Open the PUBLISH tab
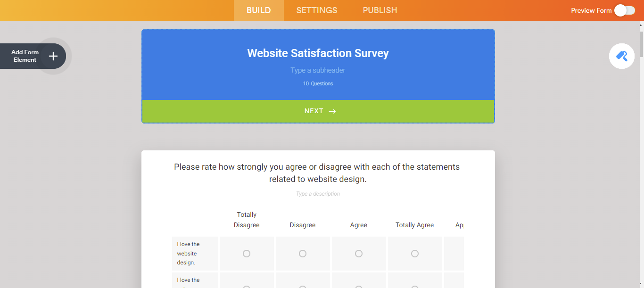Image resolution: width=644 pixels, height=288 pixels. click(x=380, y=10)
